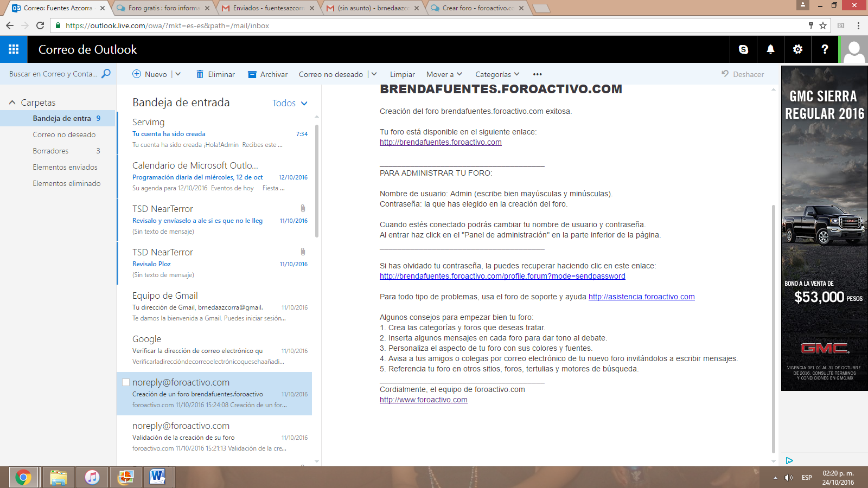Click the secure padlock in address bar
The width and height of the screenshot is (868, 488).
tap(58, 25)
